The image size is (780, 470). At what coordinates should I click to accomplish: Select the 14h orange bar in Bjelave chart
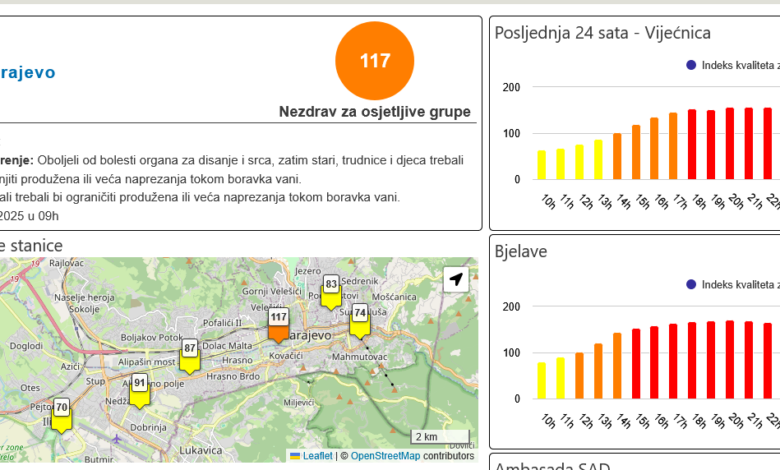click(x=617, y=366)
